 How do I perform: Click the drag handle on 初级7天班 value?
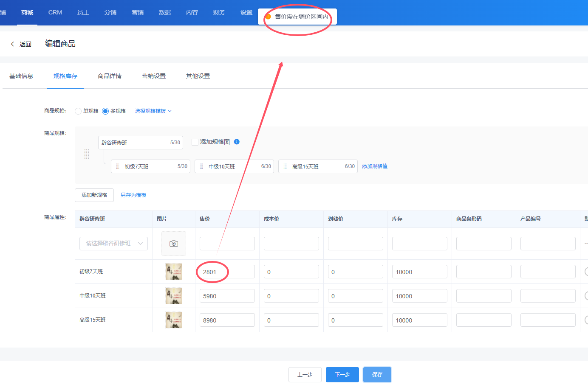(x=118, y=166)
